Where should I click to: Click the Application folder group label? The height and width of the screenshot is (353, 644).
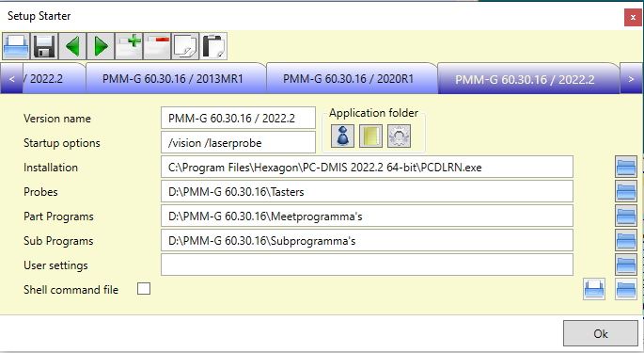coord(373,113)
